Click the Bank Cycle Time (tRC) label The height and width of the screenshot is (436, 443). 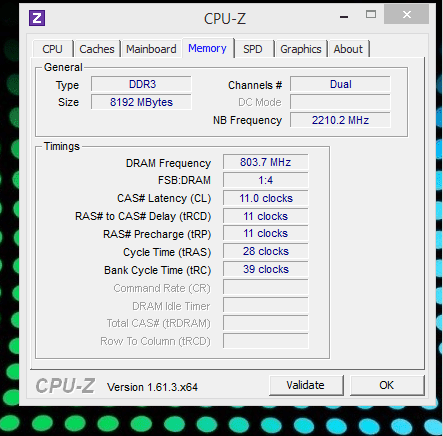pos(158,270)
